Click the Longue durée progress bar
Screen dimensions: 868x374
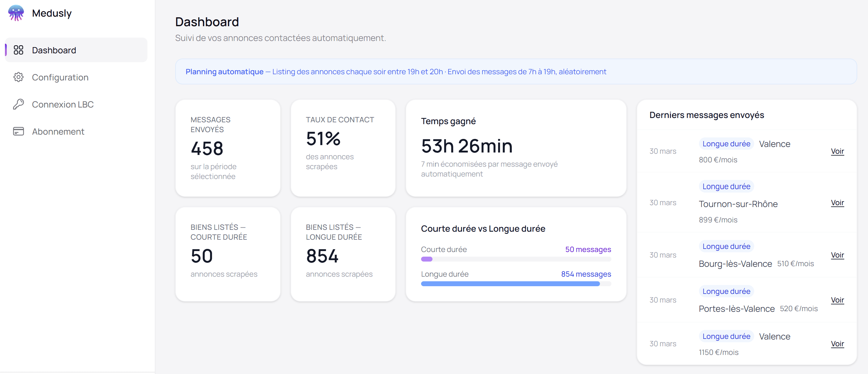pos(515,284)
